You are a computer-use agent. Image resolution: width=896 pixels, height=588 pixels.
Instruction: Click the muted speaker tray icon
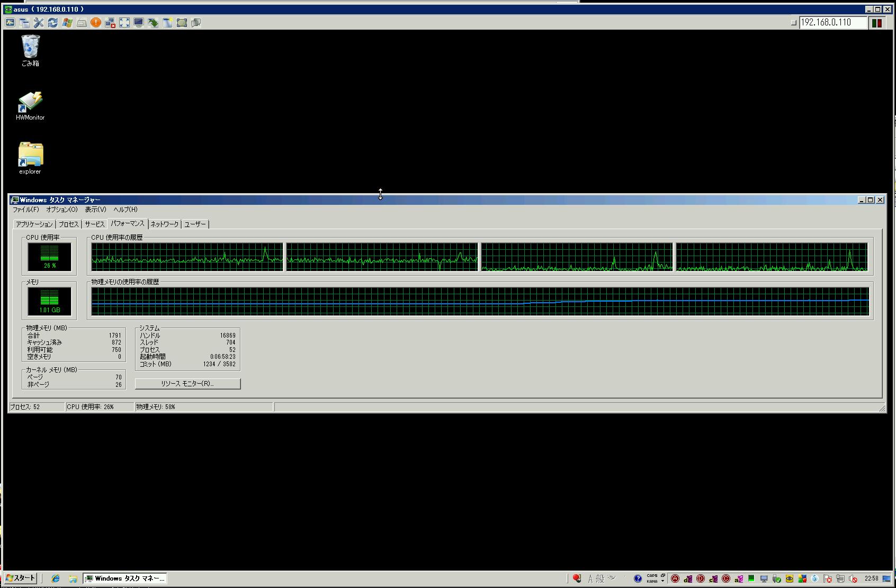[853, 578]
